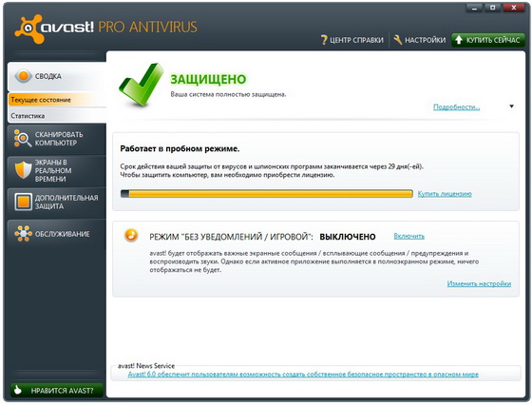Viewport: 532px width, 405px height.
Task: Open the Изменить настройки link
Action: 479,283
